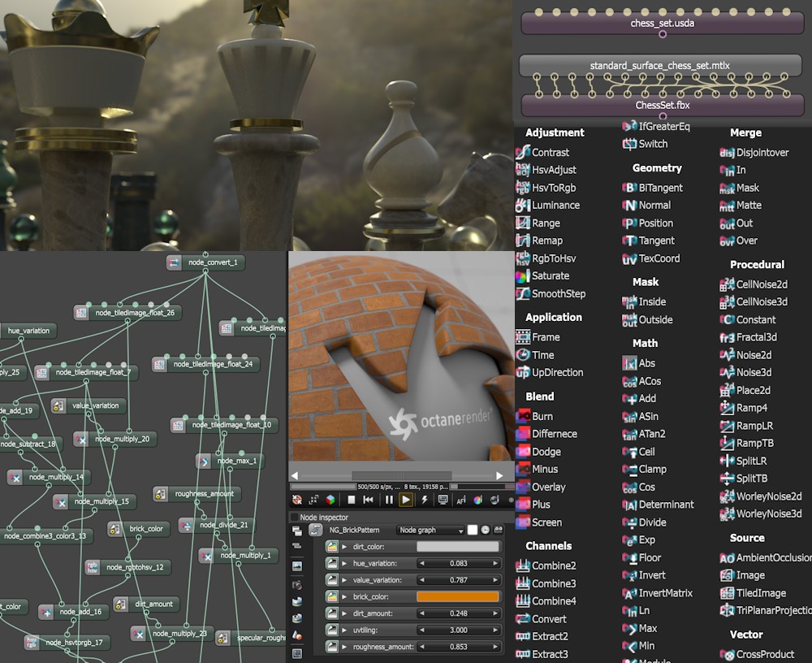Click the RGB cube icon in render toolbar
The image size is (812, 663).
(x=330, y=500)
